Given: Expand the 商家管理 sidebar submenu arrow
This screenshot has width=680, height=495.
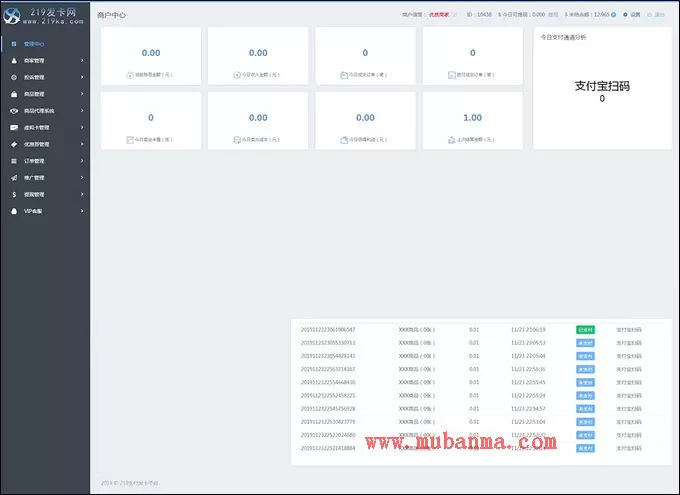Looking at the screenshot, I should (82, 61).
